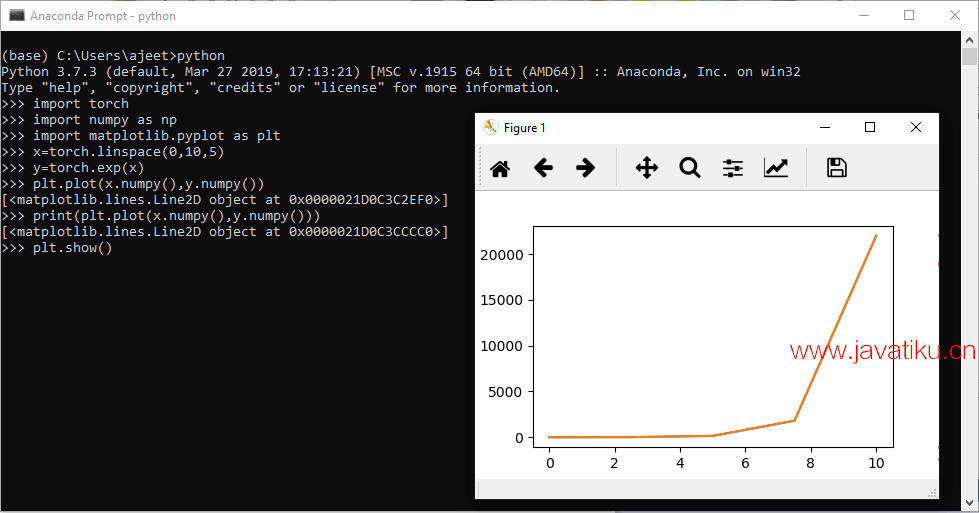Click the 'Figure 1' window title text

pos(524,128)
